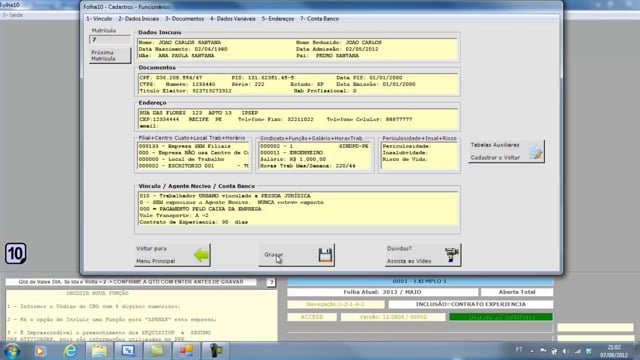This screenshot has height=360, width=640.
Task: Click the 'Navegação' status field
Action: click(x=336, y=304)
